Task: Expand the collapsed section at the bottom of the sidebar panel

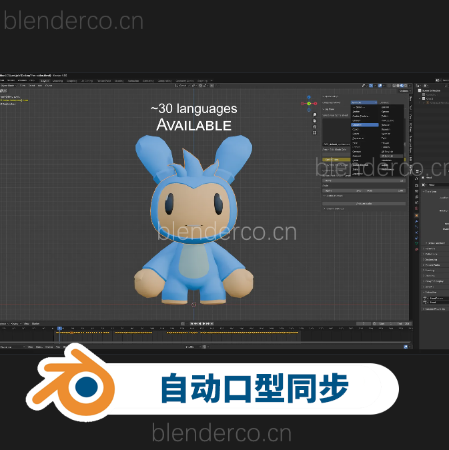Action: pos(334,209)
